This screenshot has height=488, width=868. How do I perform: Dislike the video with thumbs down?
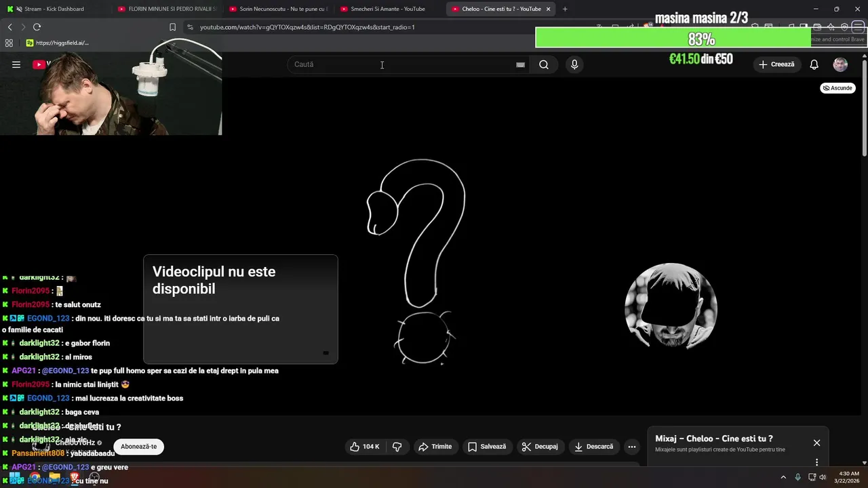pos(397,447)
